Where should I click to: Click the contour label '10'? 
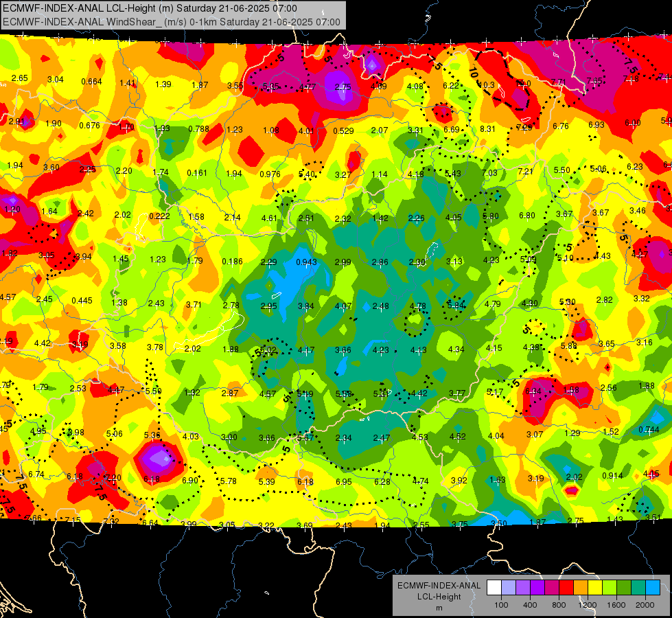(x=473, y=73)
